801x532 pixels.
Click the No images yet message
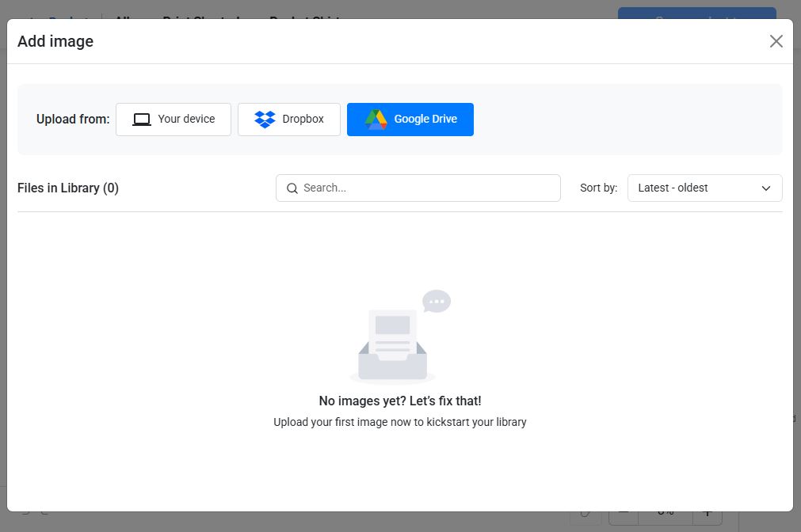(400, 401)
